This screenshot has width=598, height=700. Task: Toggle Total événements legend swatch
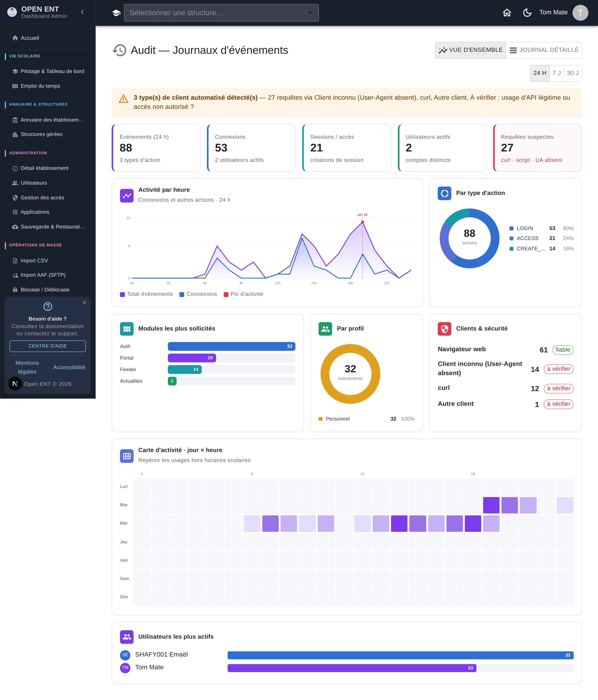tap(122, 294)
